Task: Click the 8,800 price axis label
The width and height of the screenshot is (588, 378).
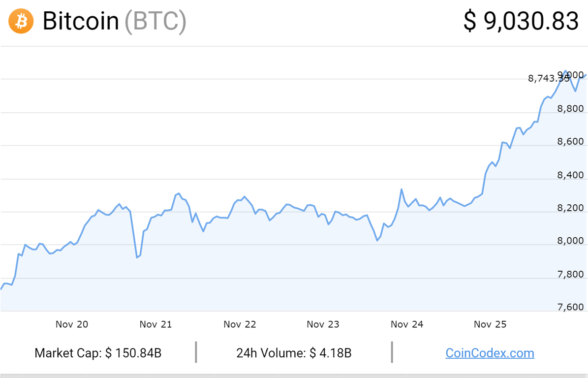Action: click(x=570, y=109)
